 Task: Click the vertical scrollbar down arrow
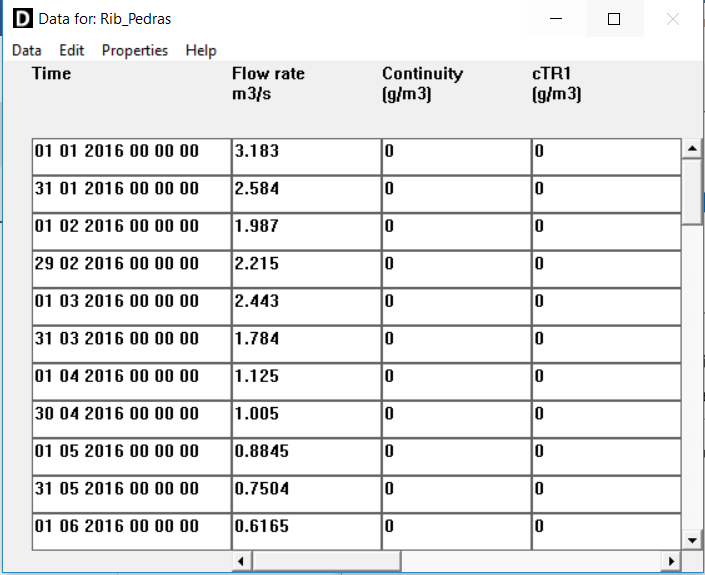(691, 540)
